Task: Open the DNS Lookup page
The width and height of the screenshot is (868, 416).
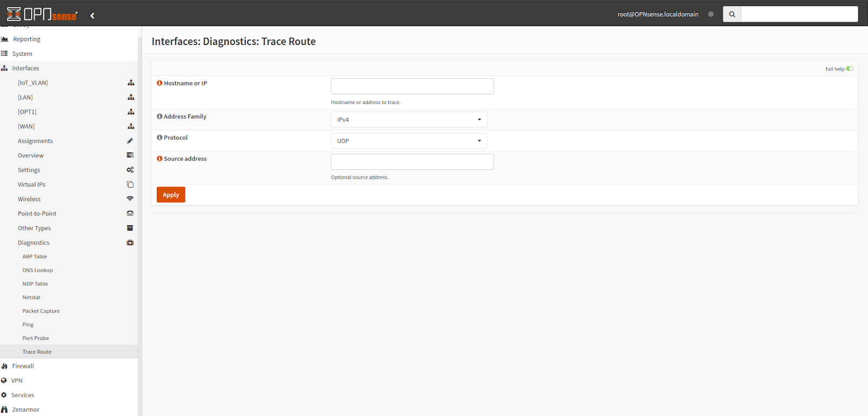Action: click(37, 270)
